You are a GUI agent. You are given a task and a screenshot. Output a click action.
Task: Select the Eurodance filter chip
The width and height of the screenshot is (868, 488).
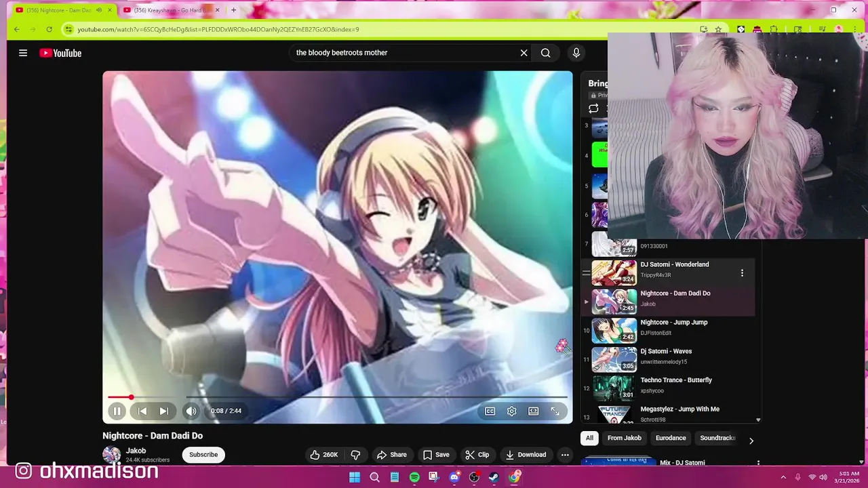671,438
